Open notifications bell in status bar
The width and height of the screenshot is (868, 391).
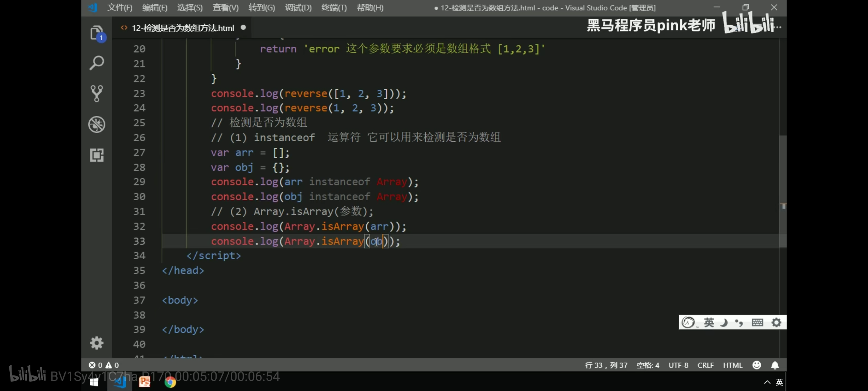coord(775,365)
